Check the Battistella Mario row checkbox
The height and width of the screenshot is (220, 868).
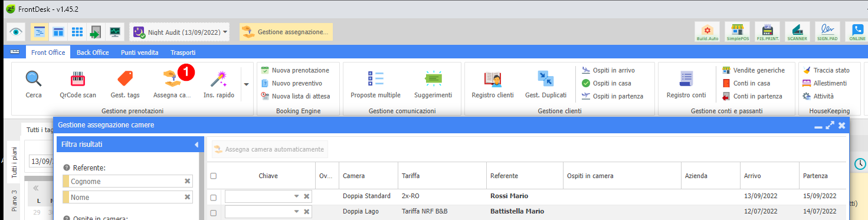coord(214,212)
